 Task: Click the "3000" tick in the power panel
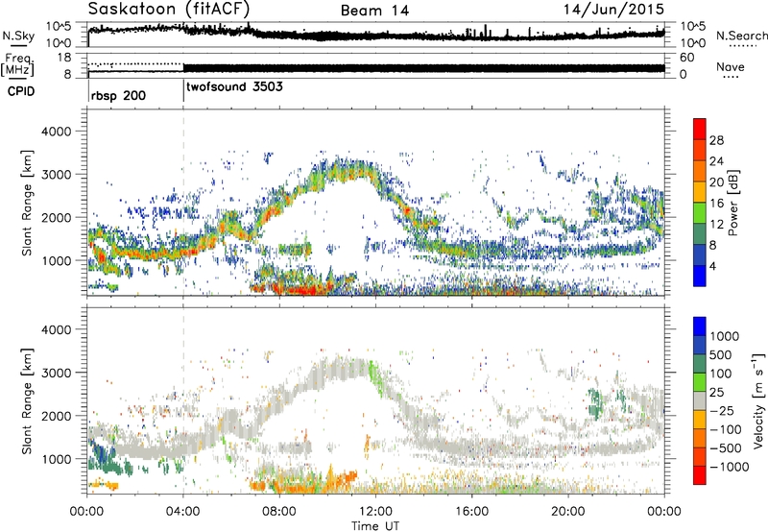pos(56,175)
